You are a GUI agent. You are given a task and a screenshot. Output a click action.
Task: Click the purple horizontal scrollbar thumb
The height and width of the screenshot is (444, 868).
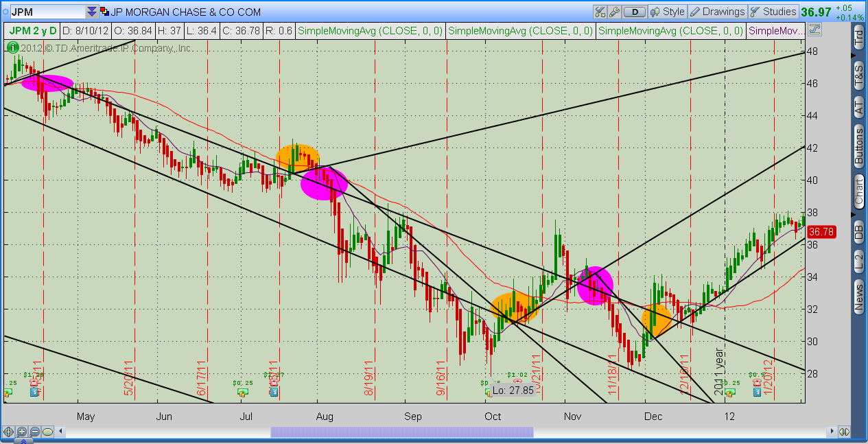[x=402, y=432]
